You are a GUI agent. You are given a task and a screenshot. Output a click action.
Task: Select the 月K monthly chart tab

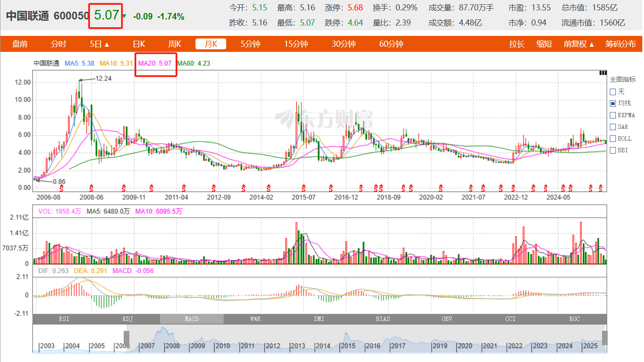(x=211, y=44)
